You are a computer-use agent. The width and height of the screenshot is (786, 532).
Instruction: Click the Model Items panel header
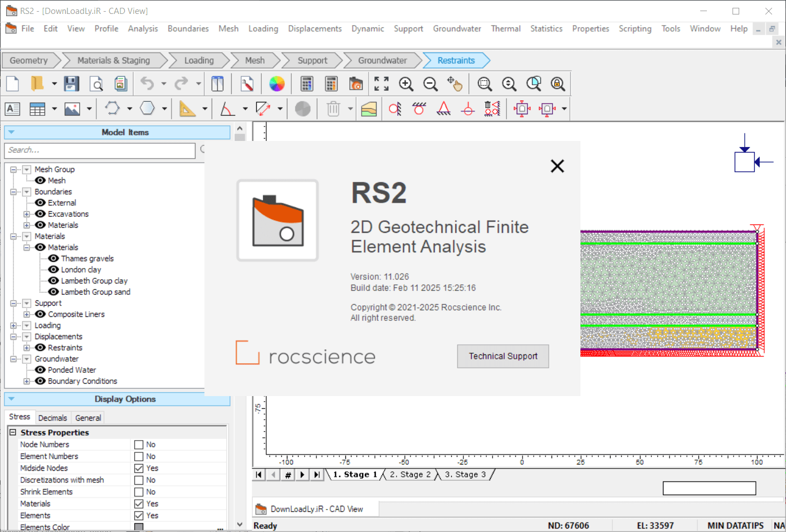tap(117, 132)
